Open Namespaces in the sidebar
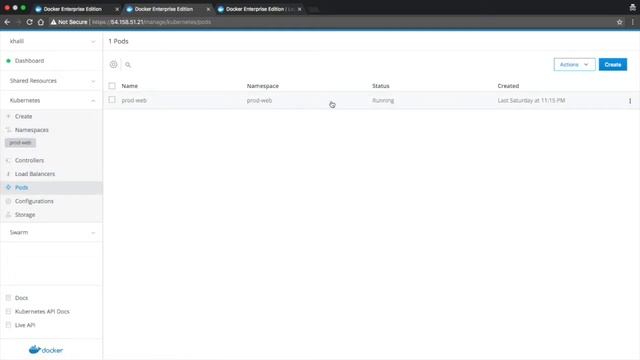640x360 pixels. [x=32, y=130]
